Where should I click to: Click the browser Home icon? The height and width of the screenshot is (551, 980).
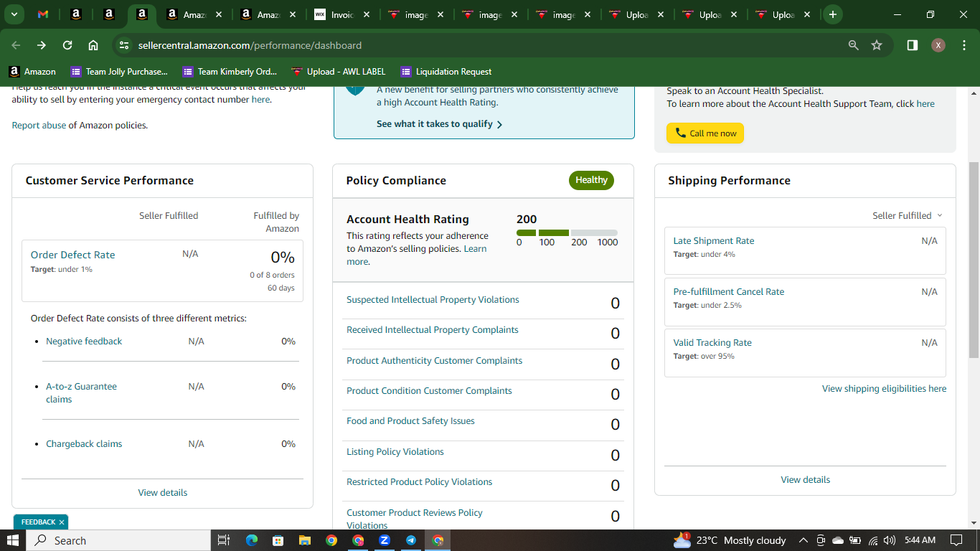93,45
